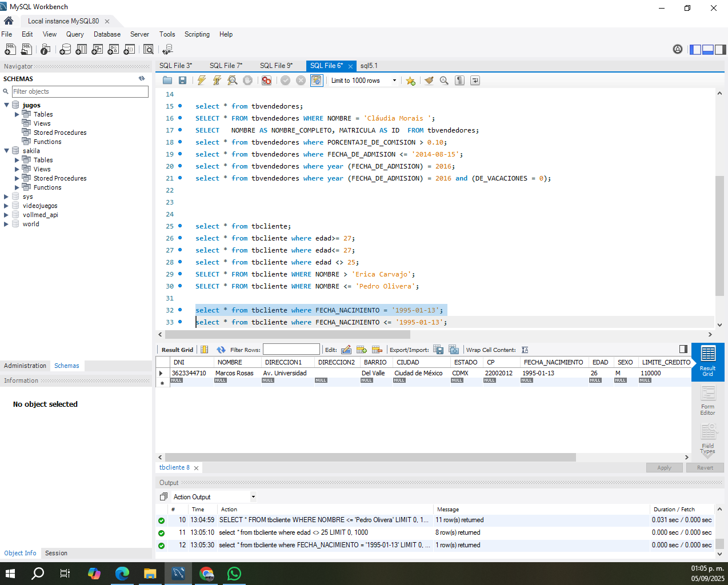Viewport: 728px width, 585px height.
Task: Refresh the result grid data
Action: [221, 350]
